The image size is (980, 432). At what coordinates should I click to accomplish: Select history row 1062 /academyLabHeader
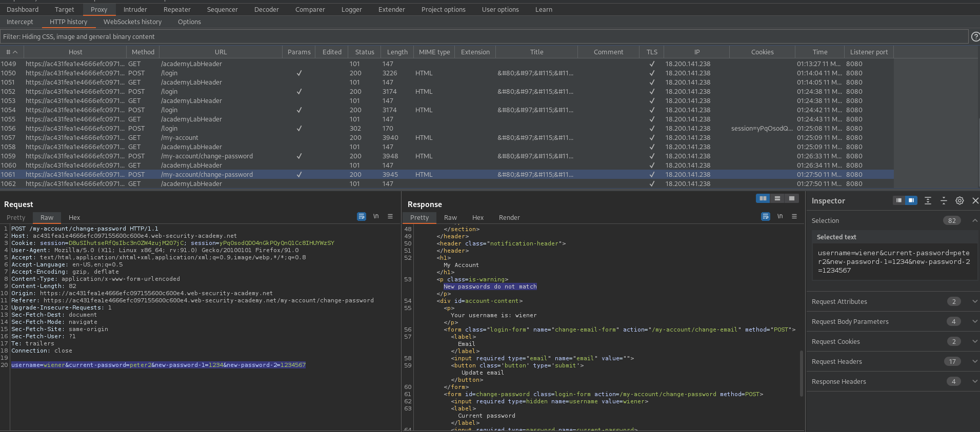click(x=447, y=183)
